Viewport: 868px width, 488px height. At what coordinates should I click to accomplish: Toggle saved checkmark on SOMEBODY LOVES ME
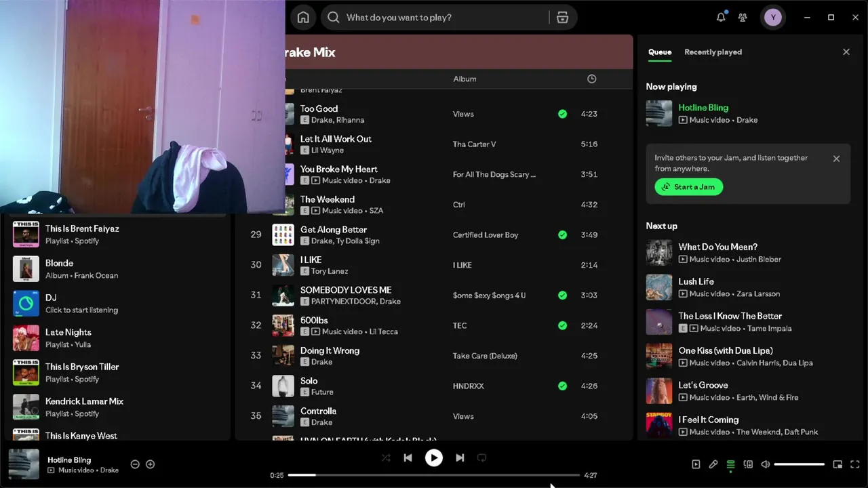point(562,296)
